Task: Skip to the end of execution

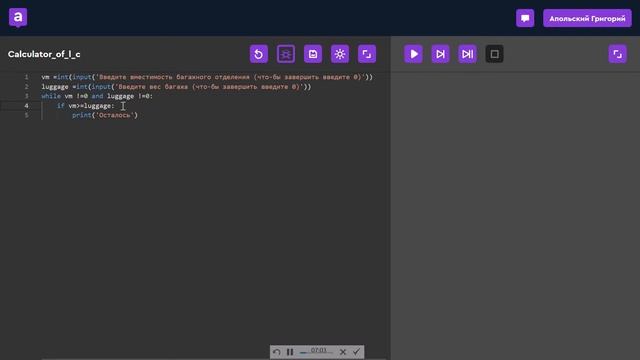Action: click(467, 54)
